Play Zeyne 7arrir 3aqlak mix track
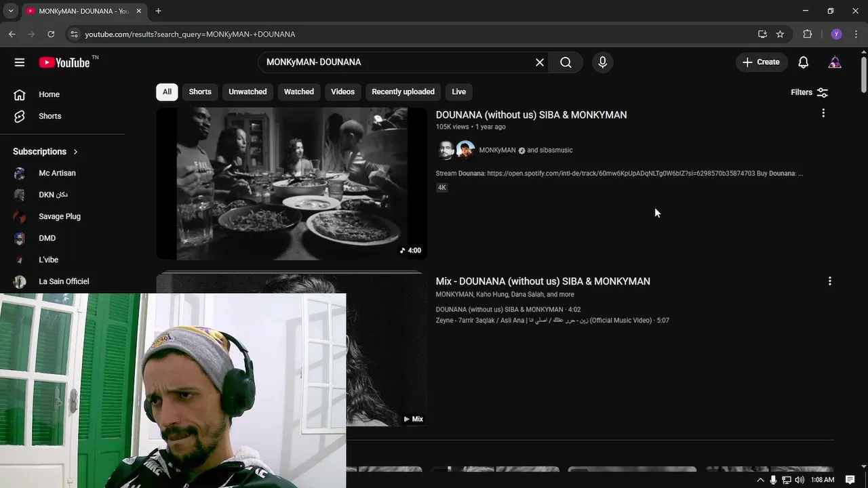This screenshot has height=488, width=868. pyautogui.click(x=552, y=321)
